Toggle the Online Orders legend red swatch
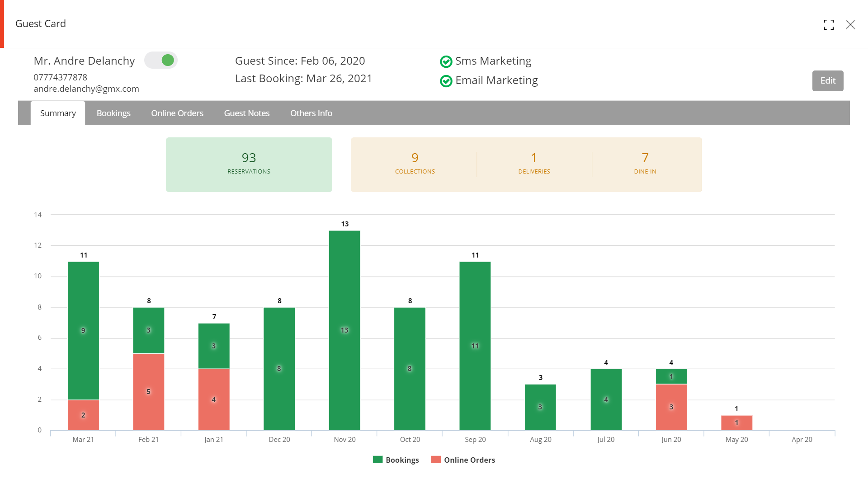The image size is (868, 488). [x=436, y=460]
